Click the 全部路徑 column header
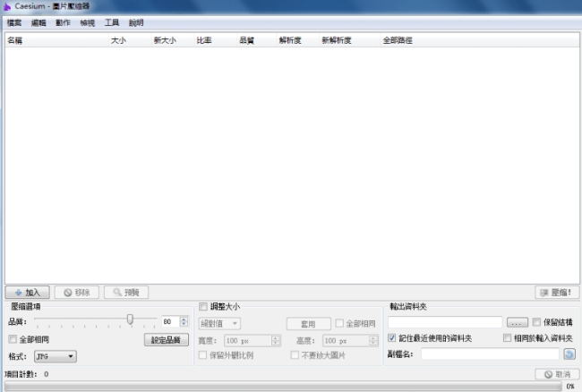This screenshot has width=582, height=392. (480, 40)
